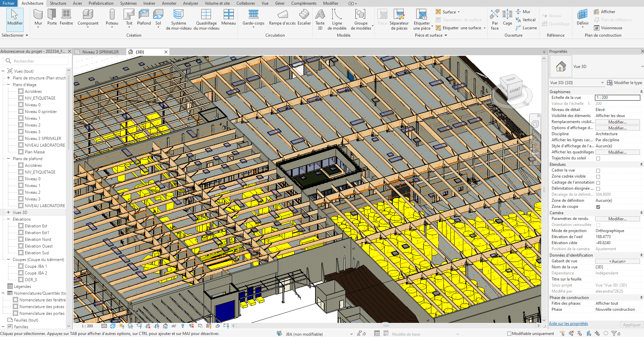Open the Pièce et surface panel dropdown

(x=431, y=35)
